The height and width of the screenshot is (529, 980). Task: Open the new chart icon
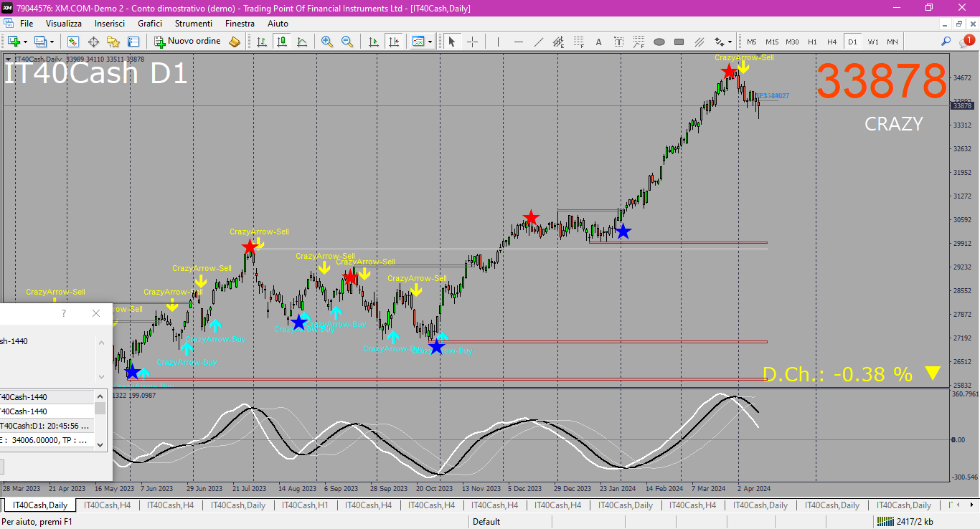point(14,42)
